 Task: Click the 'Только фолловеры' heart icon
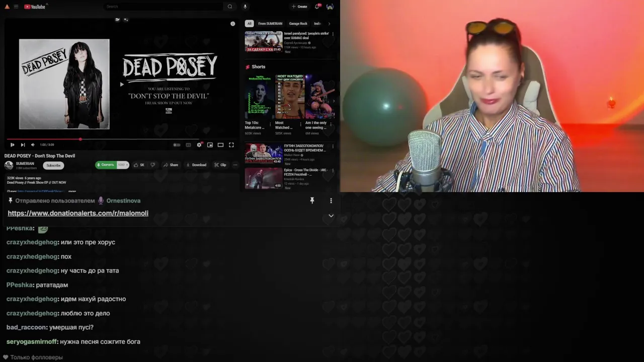[x=6, y=357]
